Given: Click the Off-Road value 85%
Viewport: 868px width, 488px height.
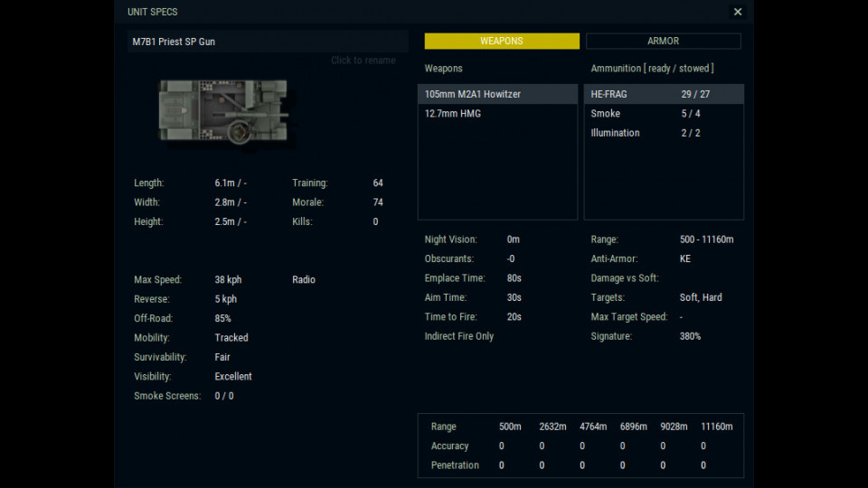Looking at the screenshot, I should tap(222, 318).
